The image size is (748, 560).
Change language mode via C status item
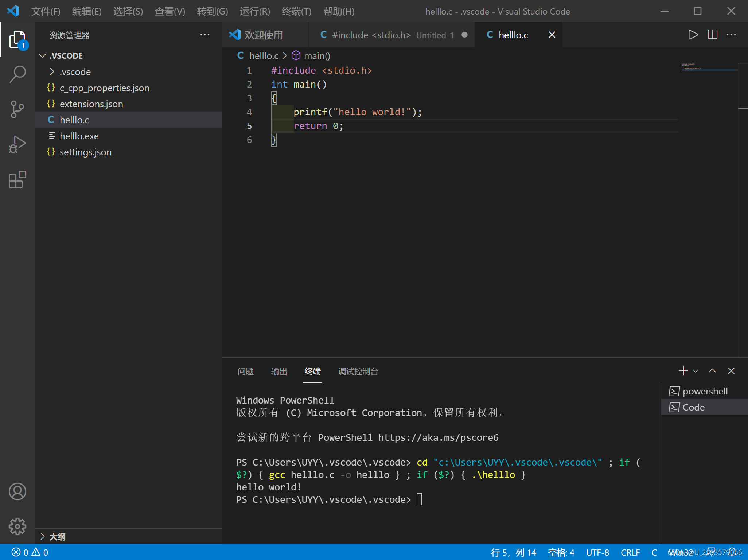[654, 552]
